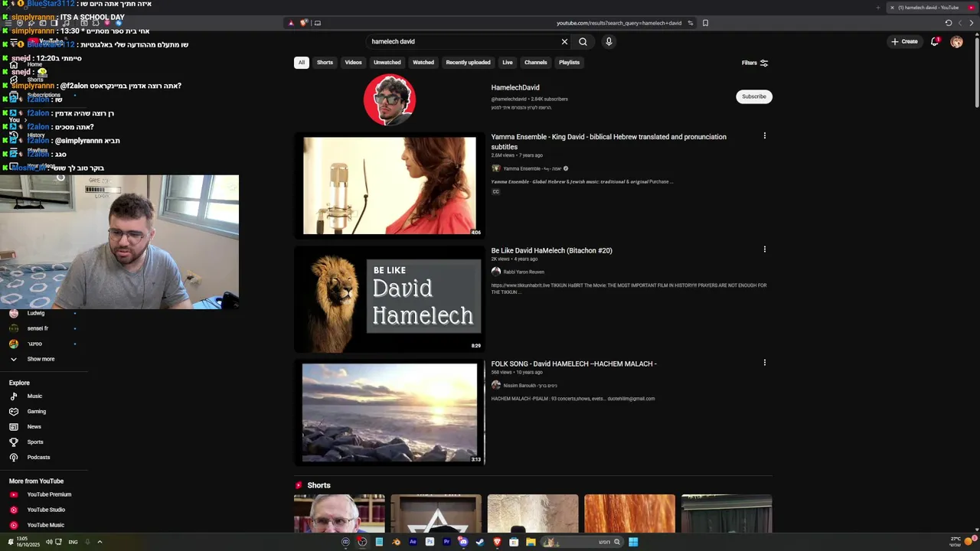The width and height of the screenshot is (980, 551).
Task: Open Discord from the taskbar
Action: tap(463, 542)
